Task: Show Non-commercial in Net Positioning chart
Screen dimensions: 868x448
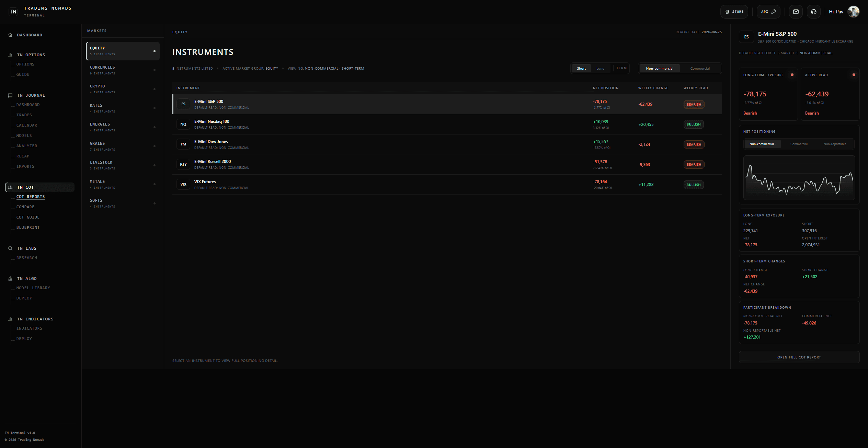Action: pos(763,144)
